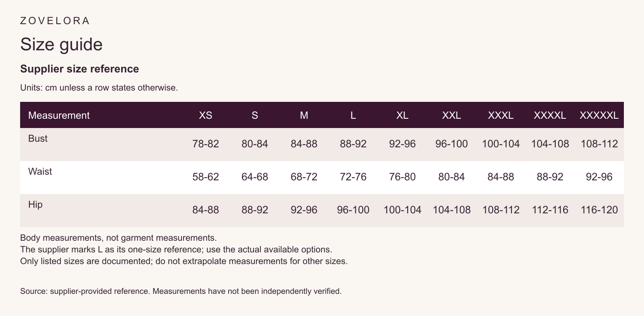Click the ZOVELORA brand name
This screenshot has height=316, width=644.
pos(55,21)
